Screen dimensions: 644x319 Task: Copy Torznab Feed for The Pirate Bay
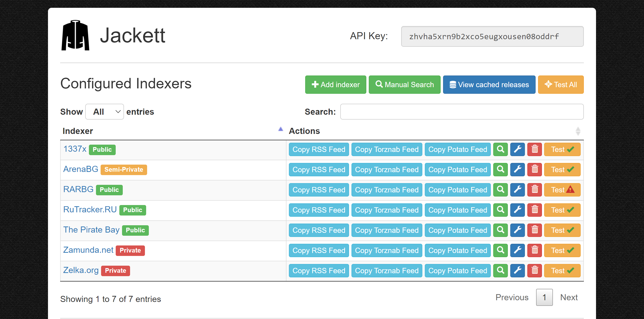[x=387, y=230]
